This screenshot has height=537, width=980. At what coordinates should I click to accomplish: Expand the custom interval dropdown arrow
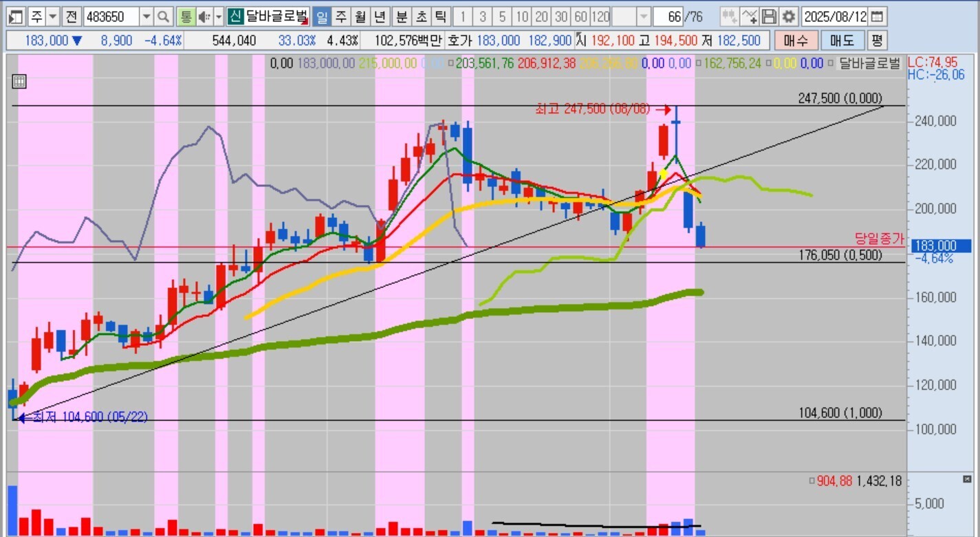click(644, 17)
